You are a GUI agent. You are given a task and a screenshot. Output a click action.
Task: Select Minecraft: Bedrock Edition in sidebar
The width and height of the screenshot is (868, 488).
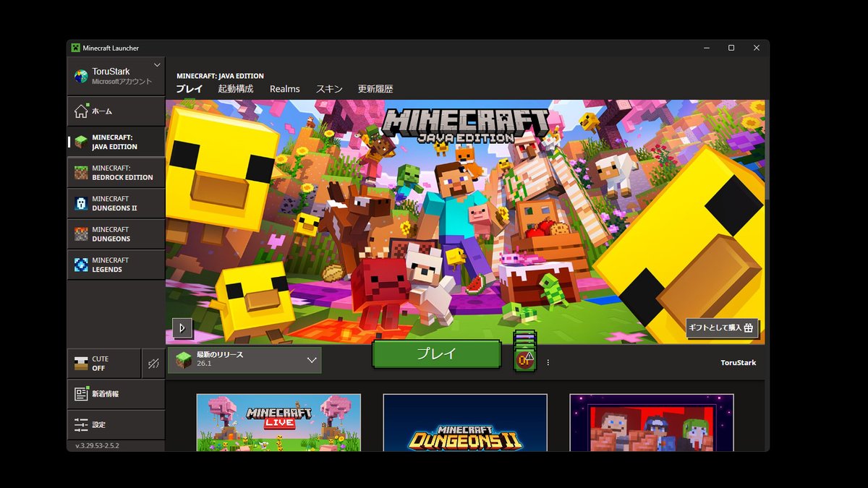[116, 173]
